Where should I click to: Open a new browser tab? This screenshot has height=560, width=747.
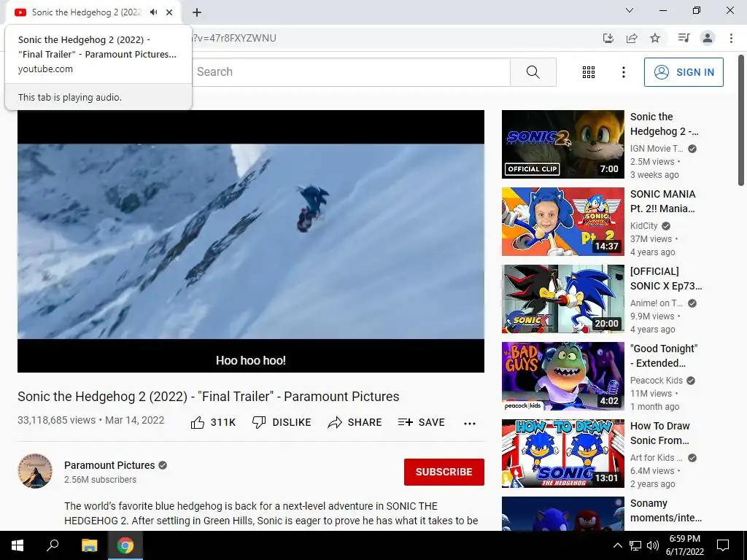[197, 12]
